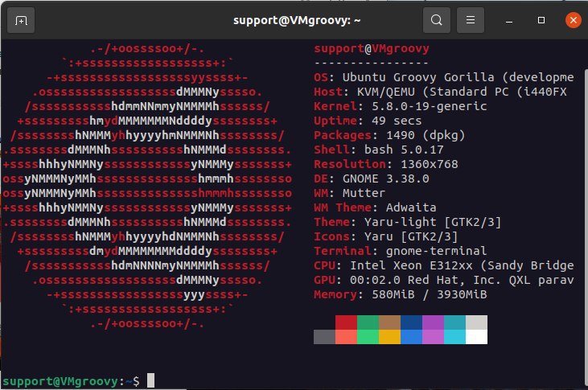Click the white color block
This screenshot has height=390, width=588.
pyautogui.click(x=477, y=337)
